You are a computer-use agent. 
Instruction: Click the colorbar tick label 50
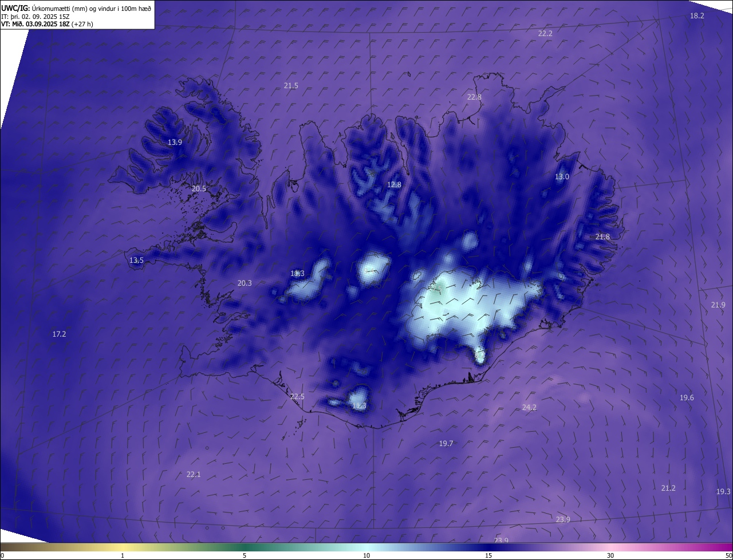point(728,556)
